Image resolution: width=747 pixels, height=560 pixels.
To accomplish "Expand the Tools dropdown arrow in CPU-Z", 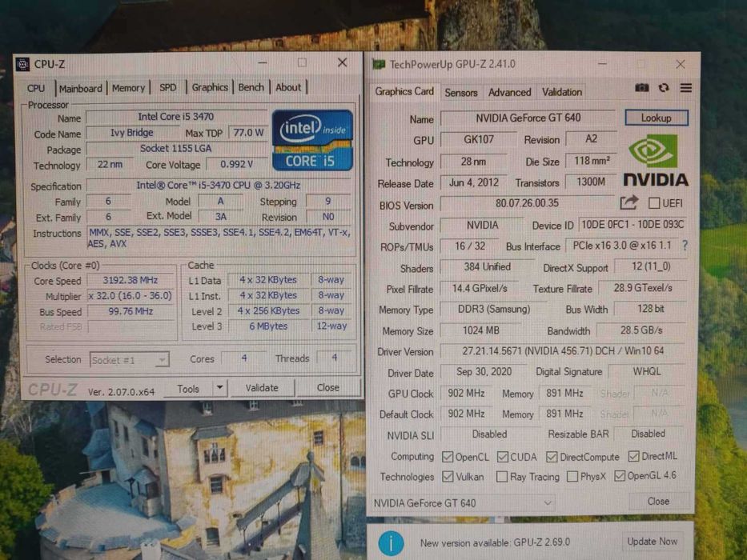I will pyautogui.click(x=219, y=388).
